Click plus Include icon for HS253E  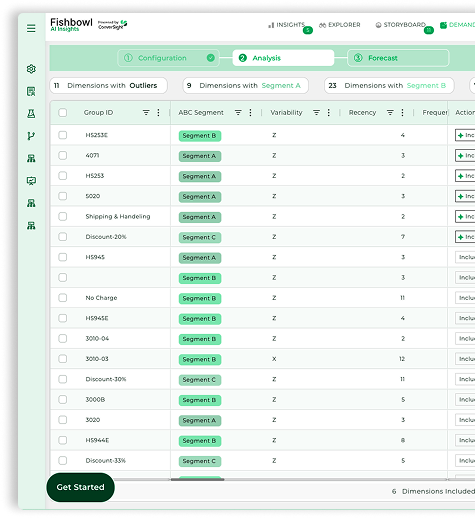coord(461,135)
